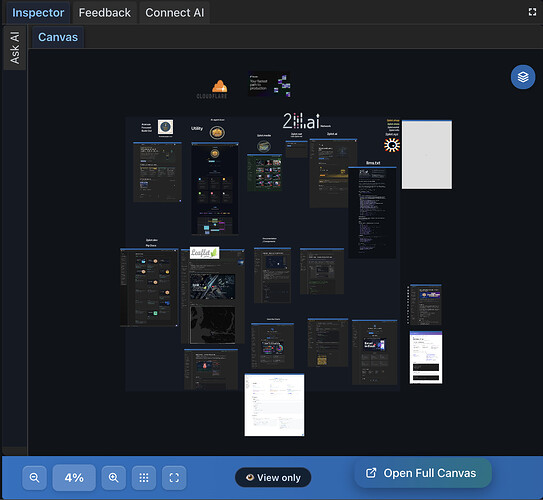Select the Canvas sub-tab

(x=58, y=37)
